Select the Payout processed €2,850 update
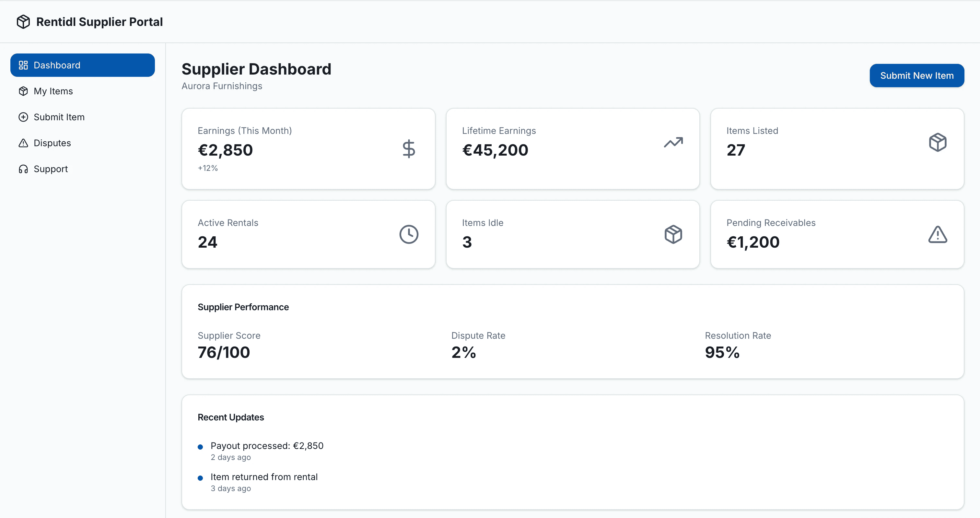The height and width of the screenshot is (518, 980). tap(267, 446)
